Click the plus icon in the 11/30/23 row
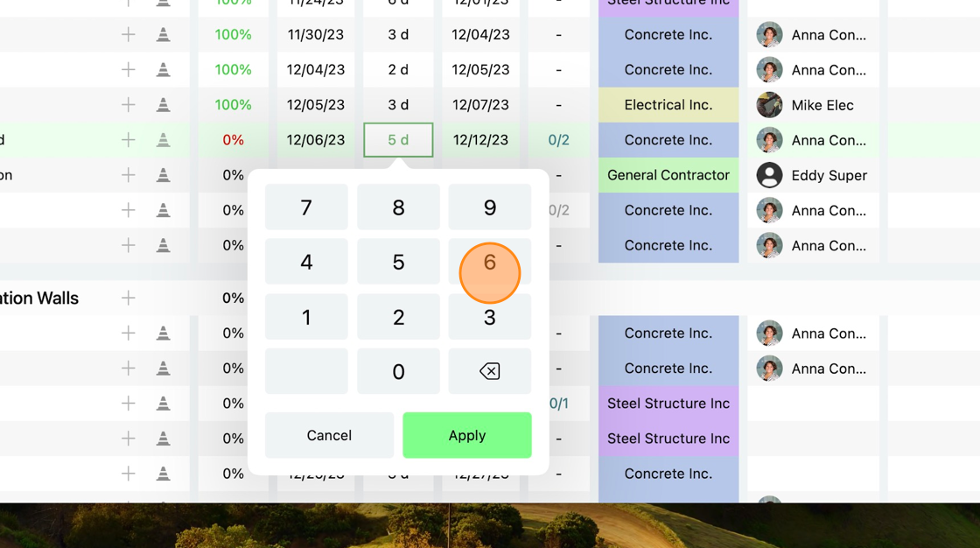980x548 pixels. pyautogui.click(x=128, y=34)
